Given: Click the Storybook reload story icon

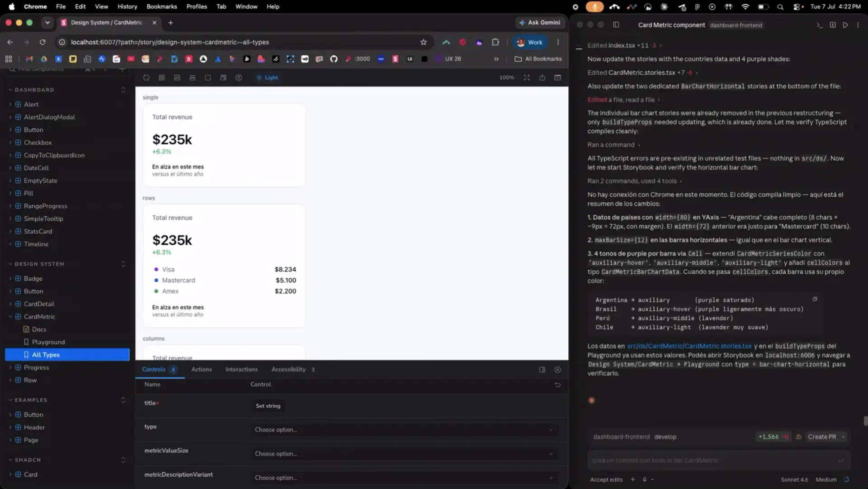Looking at the screenshot, I should (146, 78).
